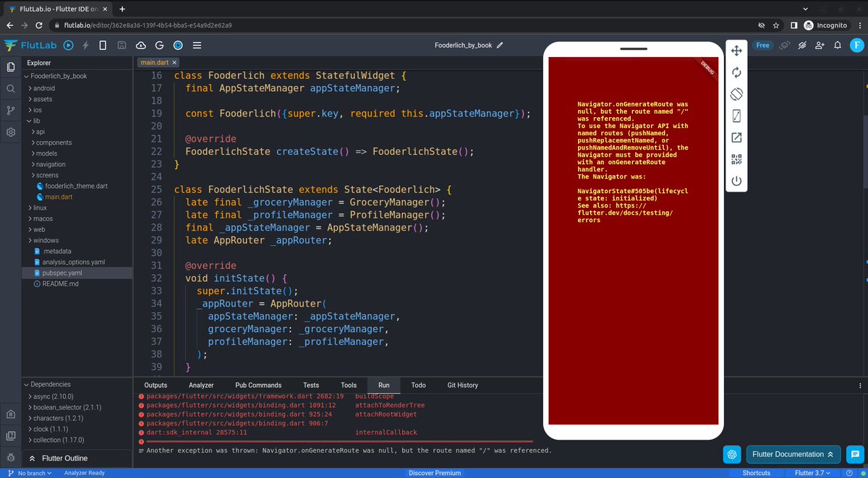Open the No branch dropdown in status bar
The width and height of the screenshot is (868, 478).
click(x=29, y=473)
